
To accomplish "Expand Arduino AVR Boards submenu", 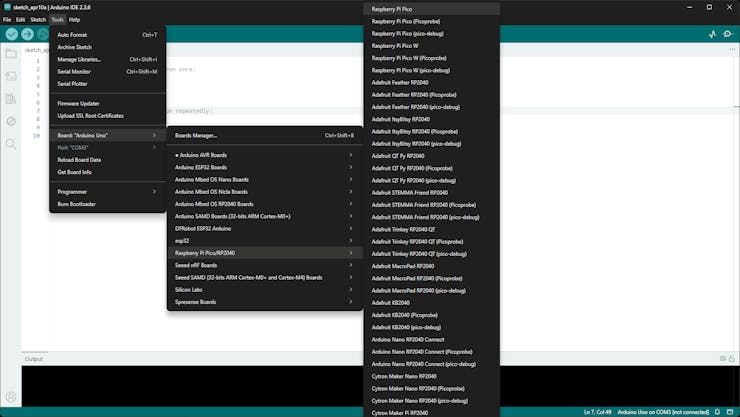I will coord(265,155).
